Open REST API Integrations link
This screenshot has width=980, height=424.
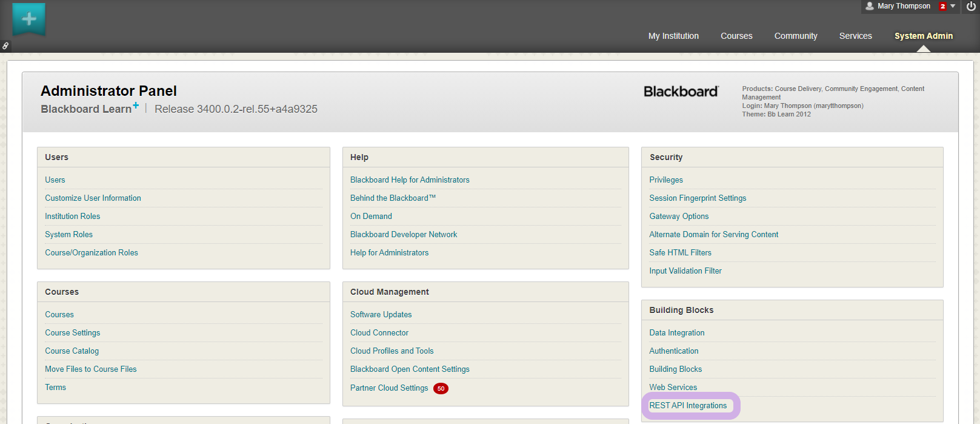(x=688, y=405)
